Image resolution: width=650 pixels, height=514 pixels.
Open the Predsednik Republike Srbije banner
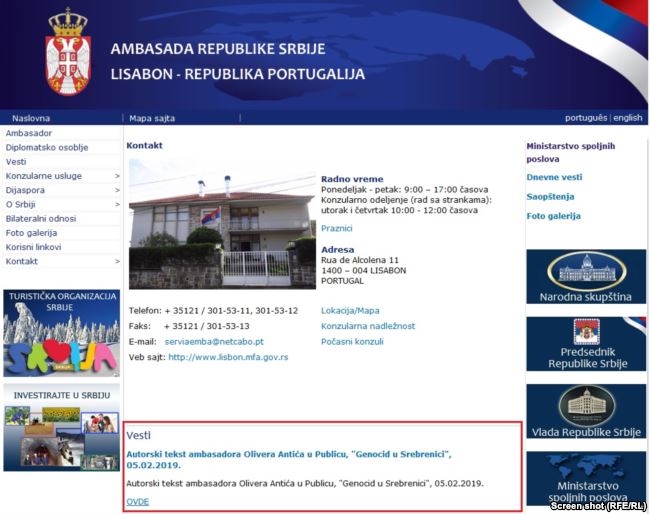[586, 344]
